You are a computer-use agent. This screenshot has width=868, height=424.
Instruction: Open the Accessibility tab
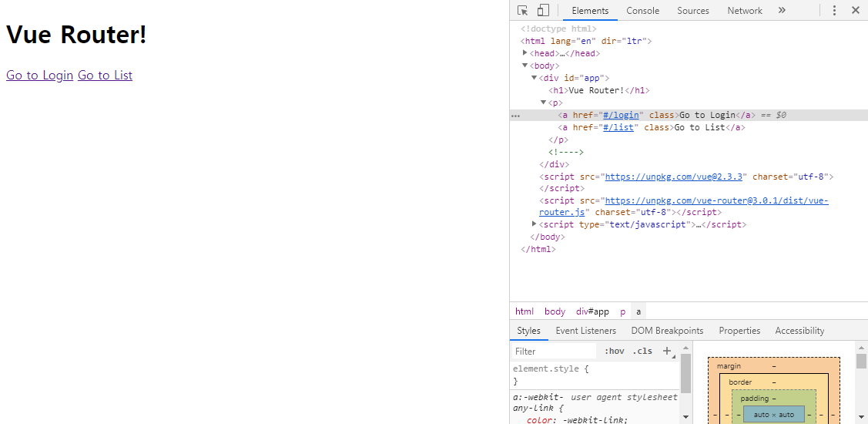799,330
